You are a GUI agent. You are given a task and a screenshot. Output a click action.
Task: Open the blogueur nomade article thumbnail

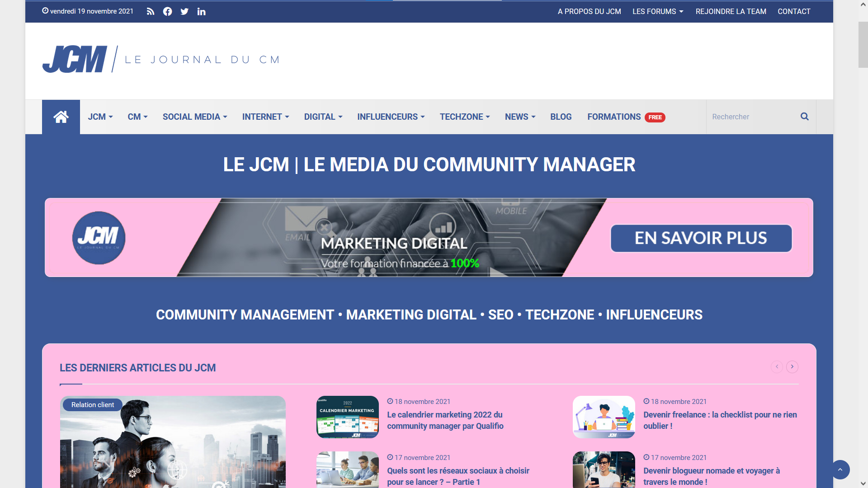tap(604, 470)
